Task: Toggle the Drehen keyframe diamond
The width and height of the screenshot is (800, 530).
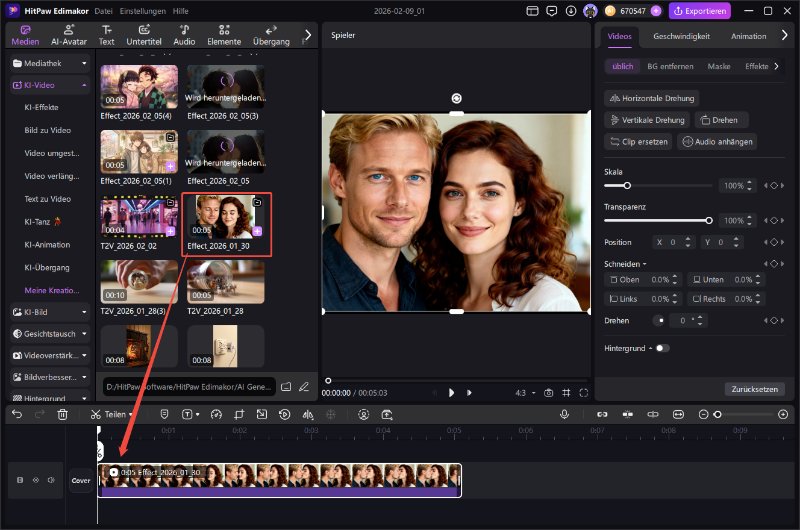Action: [774, 320]
